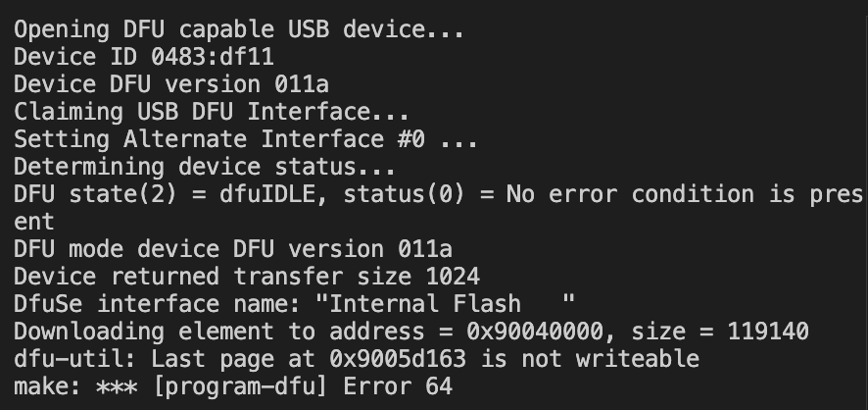Click the [program-dfu] make target text

pyautogui.click(x=240, y=386)
